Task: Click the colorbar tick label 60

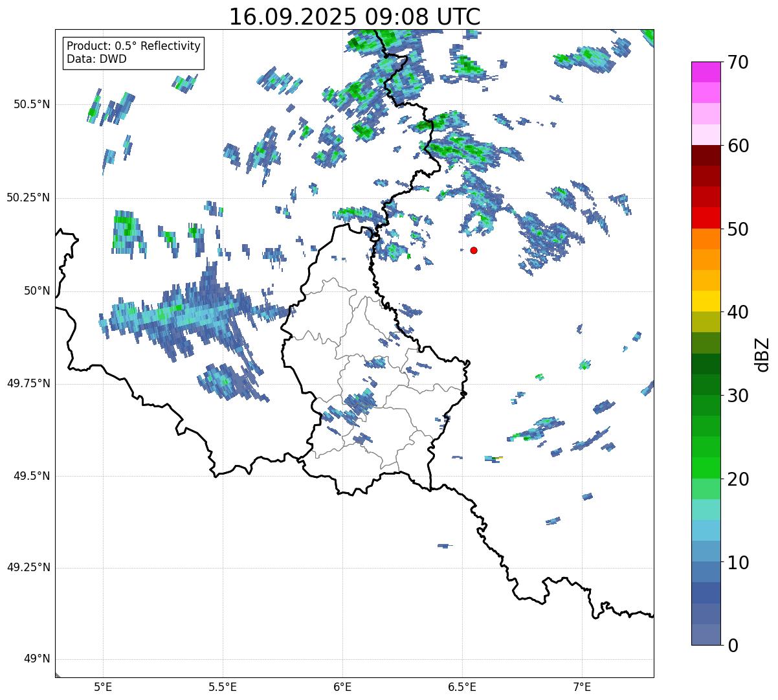Action: [x=737, y=146]
